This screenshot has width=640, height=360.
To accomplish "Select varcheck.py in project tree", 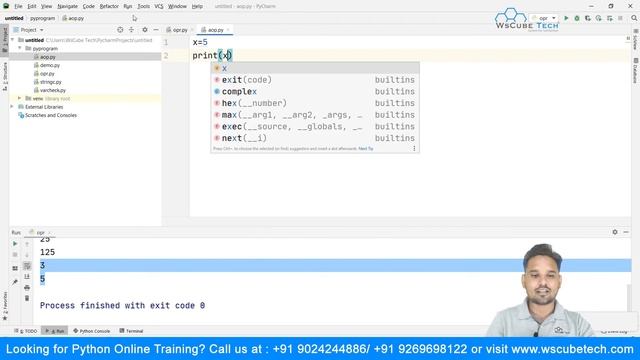I will (53, 90).
